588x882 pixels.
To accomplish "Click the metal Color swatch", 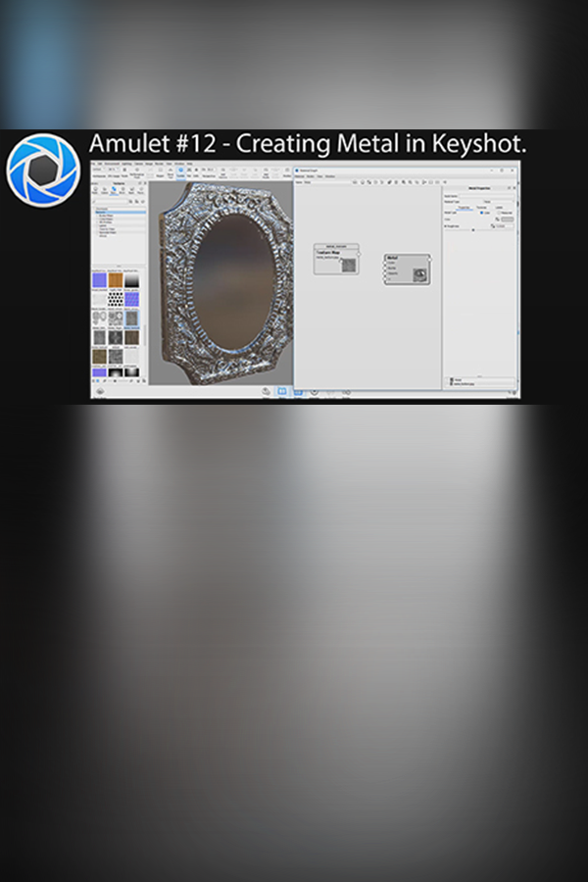I will 508,220.
